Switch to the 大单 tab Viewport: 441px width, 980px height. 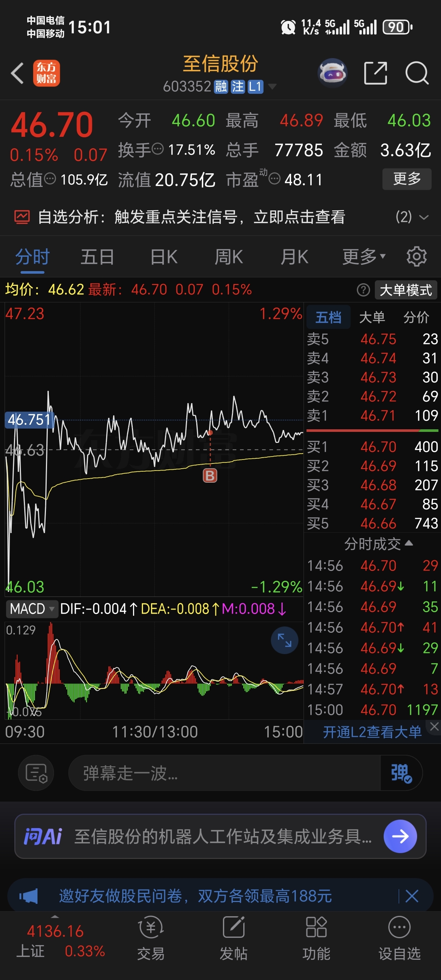[x=372, y=317]
